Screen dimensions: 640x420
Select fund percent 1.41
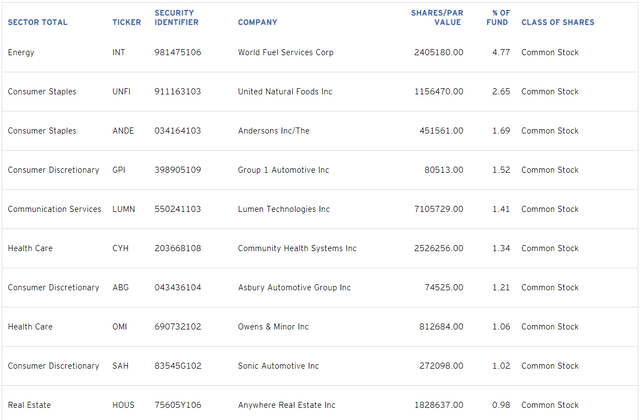(x=501, y=209)
